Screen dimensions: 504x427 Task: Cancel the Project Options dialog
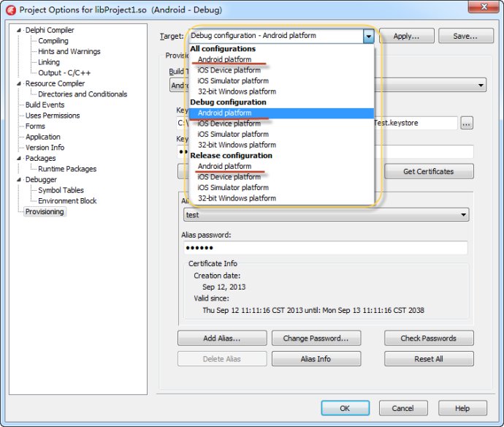pyautogui.click(x=403, y=408)
